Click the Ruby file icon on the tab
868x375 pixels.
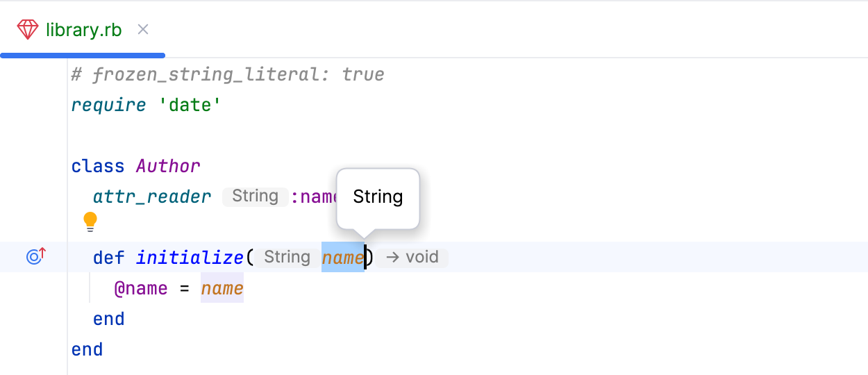pyautogui.click(x=28, y=30)
